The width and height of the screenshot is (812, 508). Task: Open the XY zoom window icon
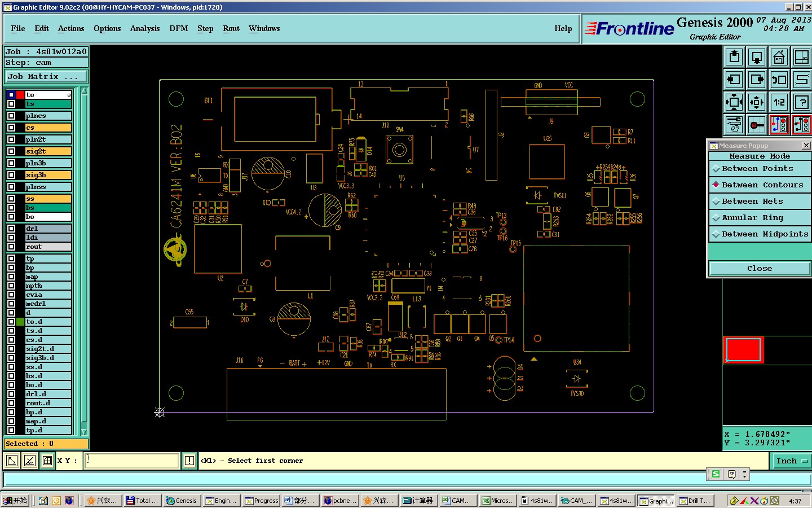click(801, 57)
